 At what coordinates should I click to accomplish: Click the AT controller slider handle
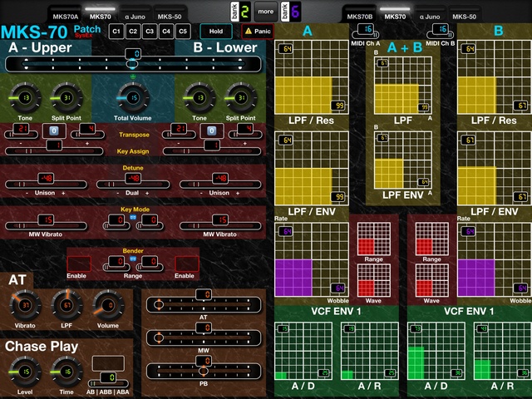[158, 305]
